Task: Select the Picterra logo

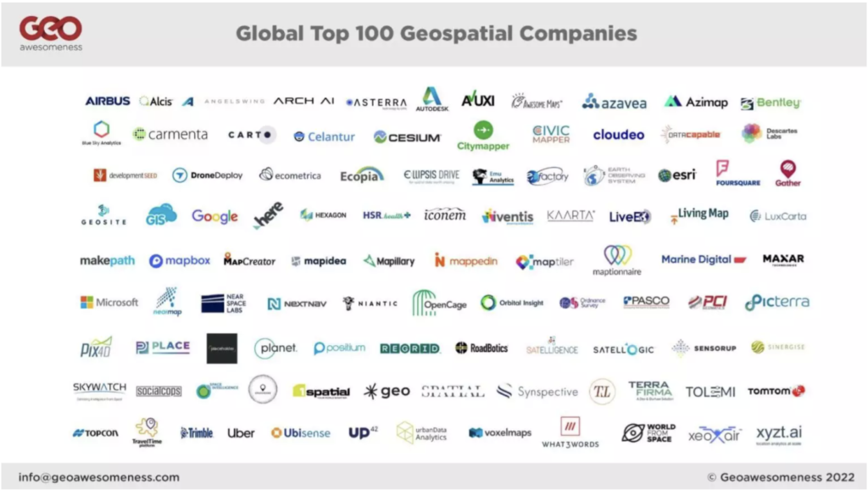Action: 777,302
